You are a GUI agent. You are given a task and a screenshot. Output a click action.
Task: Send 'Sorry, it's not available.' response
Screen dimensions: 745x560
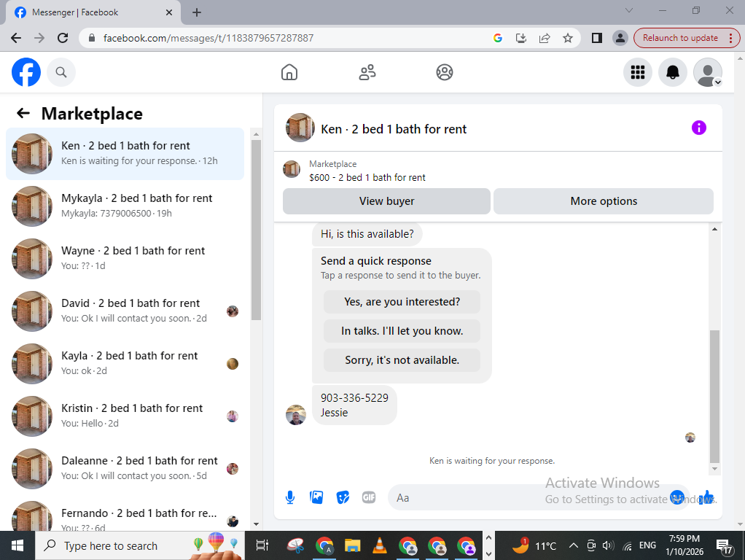[x=402, y=360]
